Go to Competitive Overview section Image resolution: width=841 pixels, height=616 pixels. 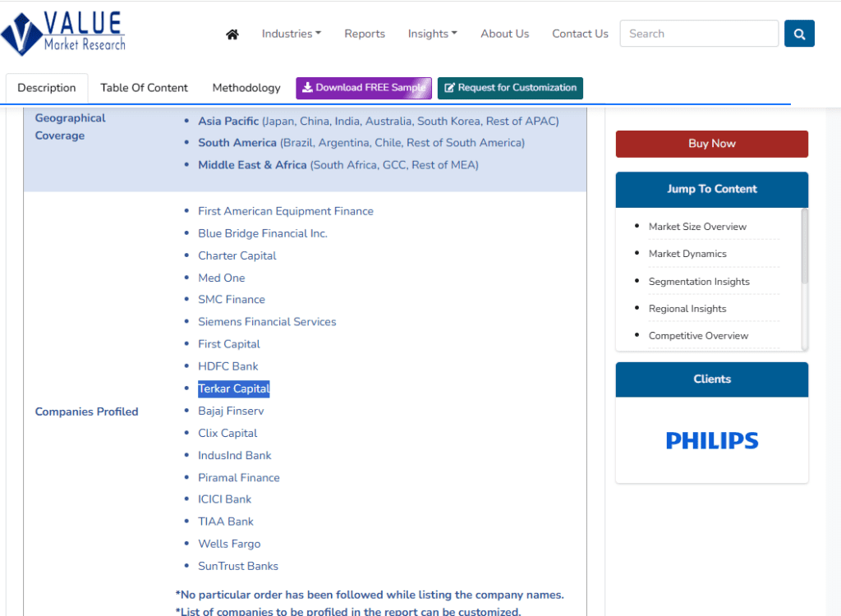698,336
